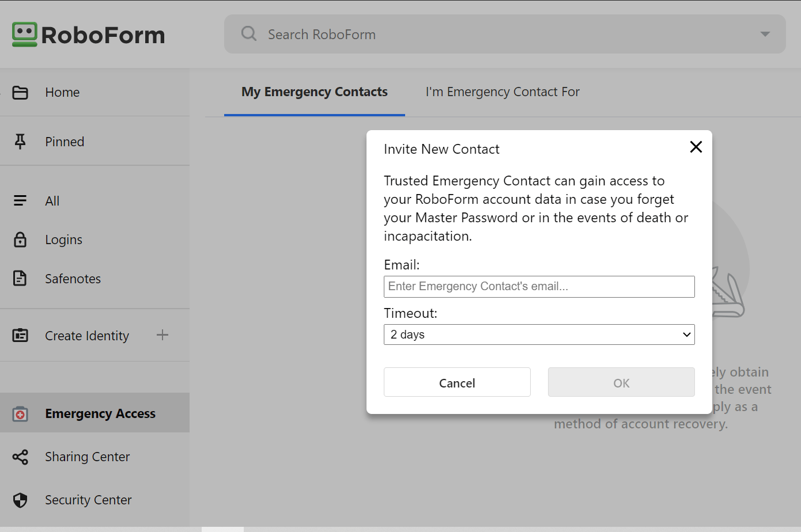Click the Create Identity card icon
Screen dimensions: 801x532
point(21,335)
